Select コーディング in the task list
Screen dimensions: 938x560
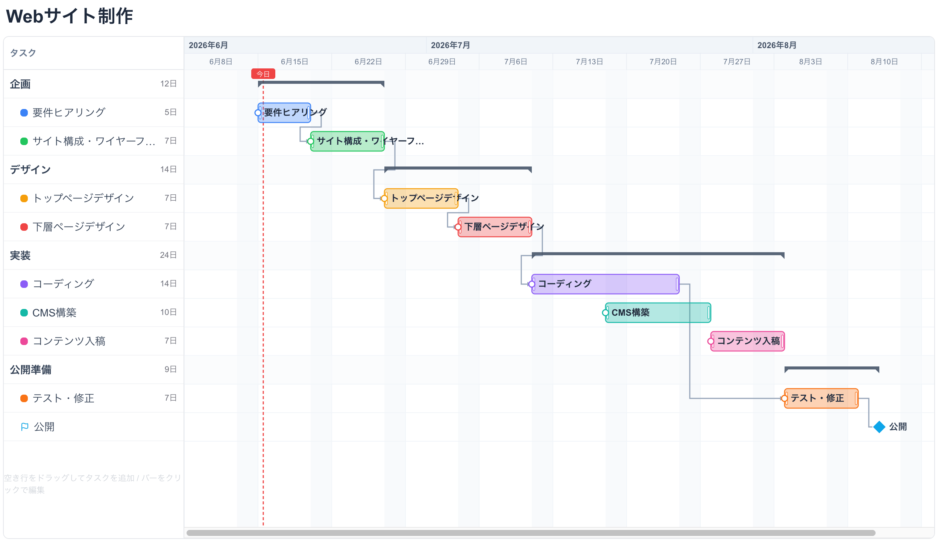[94, 284]
